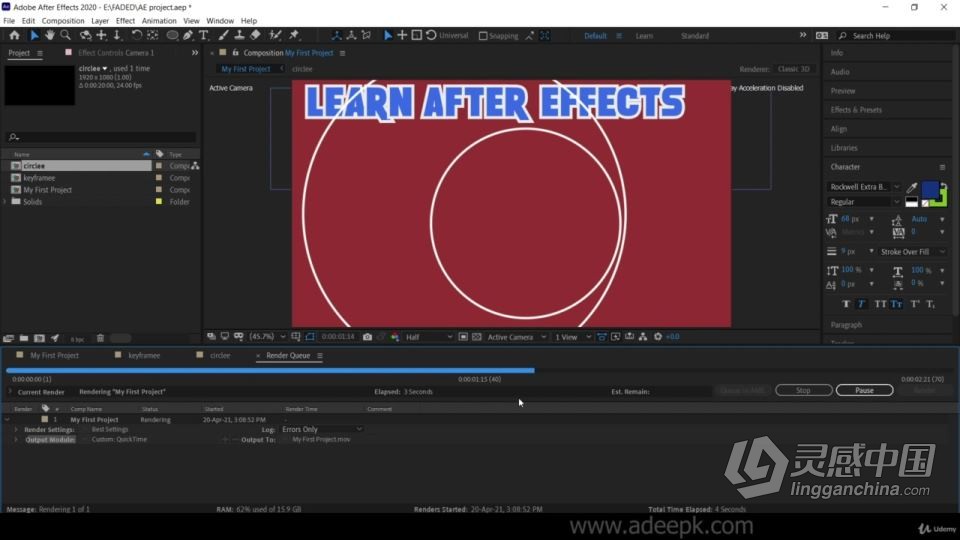
Task: Select the Zoom magnifier tool
Action: (66, 36)
